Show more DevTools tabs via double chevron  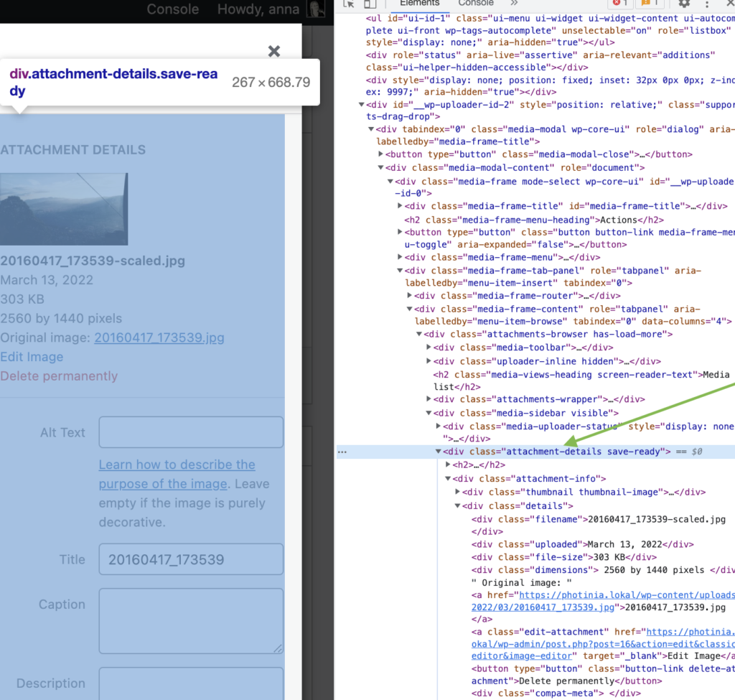tap(514, 4)
